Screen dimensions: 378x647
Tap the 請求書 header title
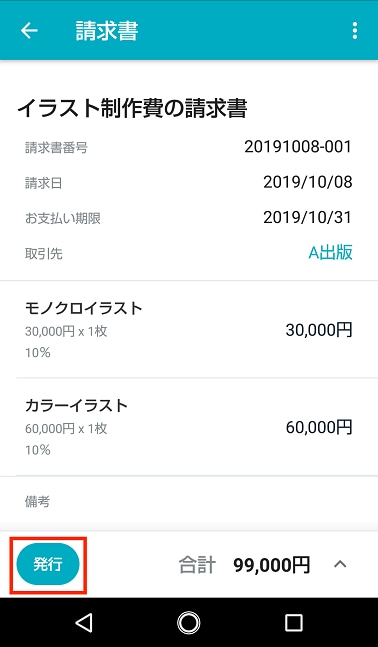[x=106, y=31]
